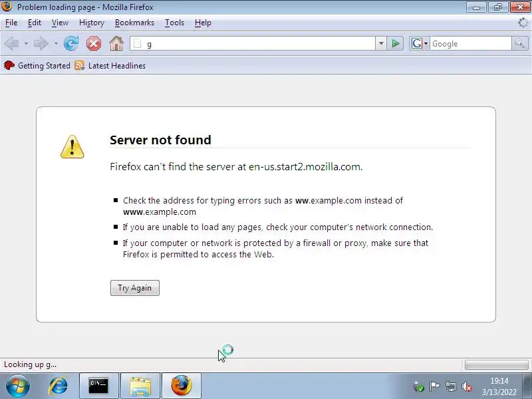Click the search magnifier button
This screenshot has width=532, height=399.
point(520,43)
